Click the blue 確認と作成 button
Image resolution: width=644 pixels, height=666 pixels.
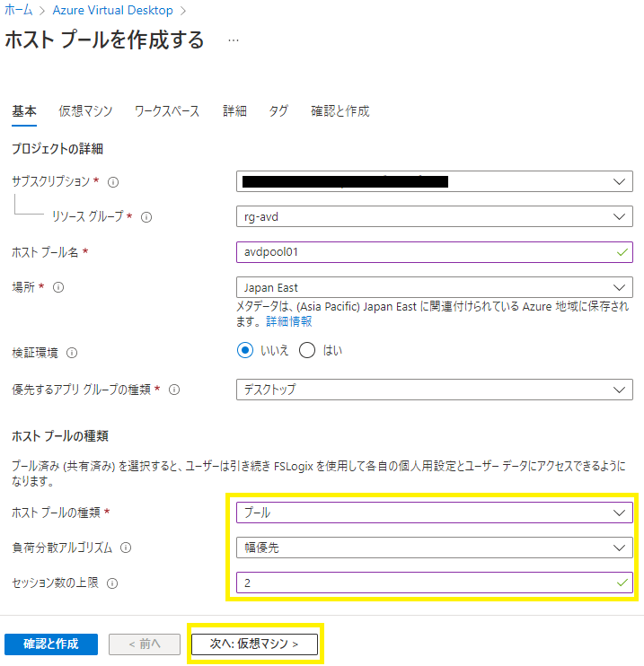[x=51, y=644]
